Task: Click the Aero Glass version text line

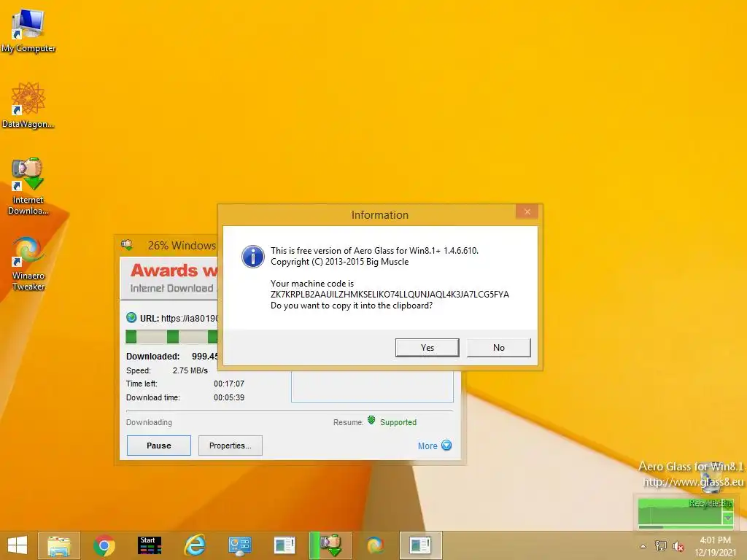Action: [x=374, y=251]
